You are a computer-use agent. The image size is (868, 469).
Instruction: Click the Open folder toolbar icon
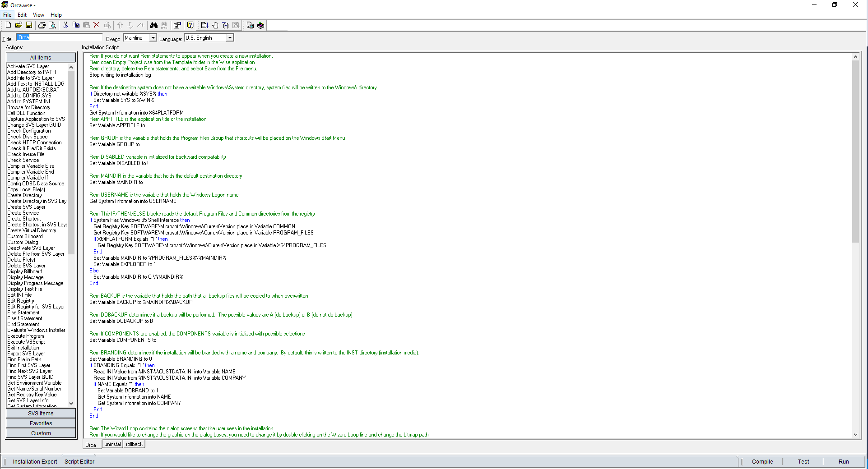click(x=19, y=25)
